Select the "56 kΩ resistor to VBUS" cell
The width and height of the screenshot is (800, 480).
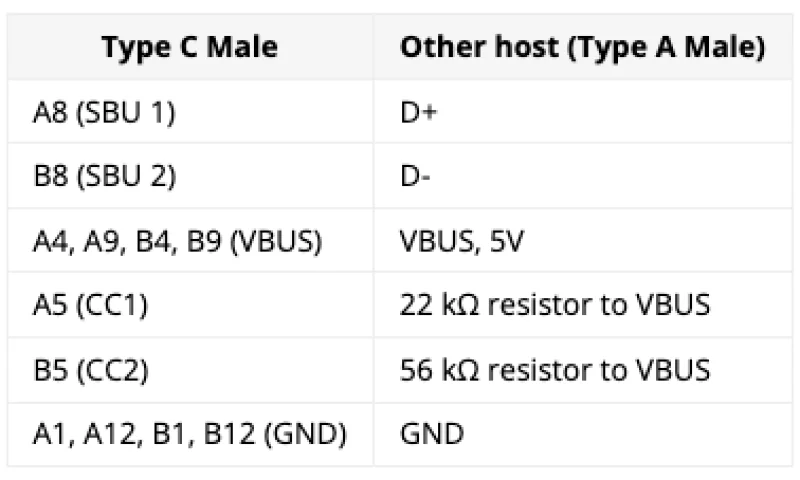pos(555,369)
